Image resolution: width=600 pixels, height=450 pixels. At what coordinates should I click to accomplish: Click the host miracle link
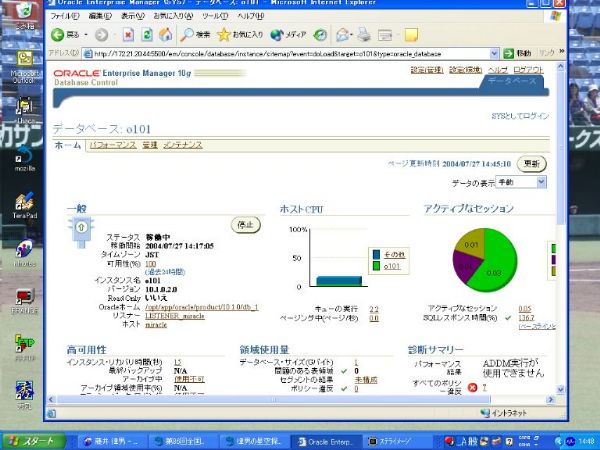(x=156, y=324)
